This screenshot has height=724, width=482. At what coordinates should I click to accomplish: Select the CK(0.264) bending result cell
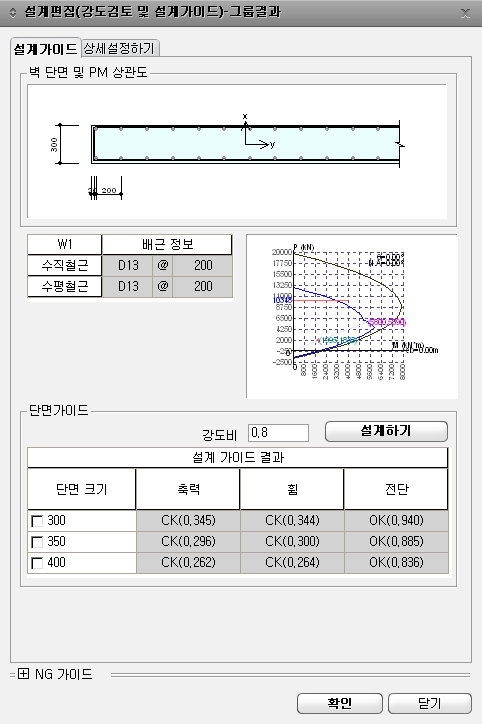point(292,562)
